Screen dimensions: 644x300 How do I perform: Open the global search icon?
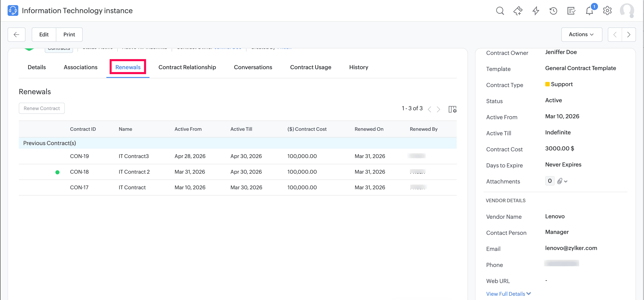click(x=500, y=11)
